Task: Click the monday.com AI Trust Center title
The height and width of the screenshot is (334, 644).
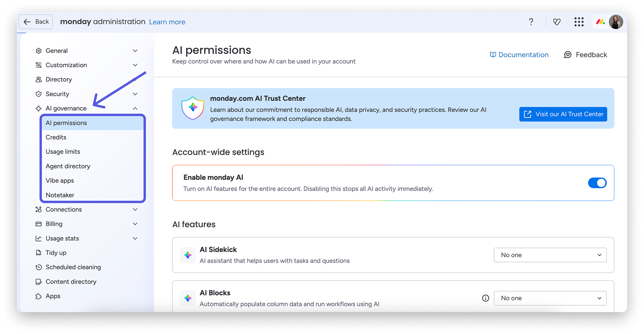Action: 258,99
